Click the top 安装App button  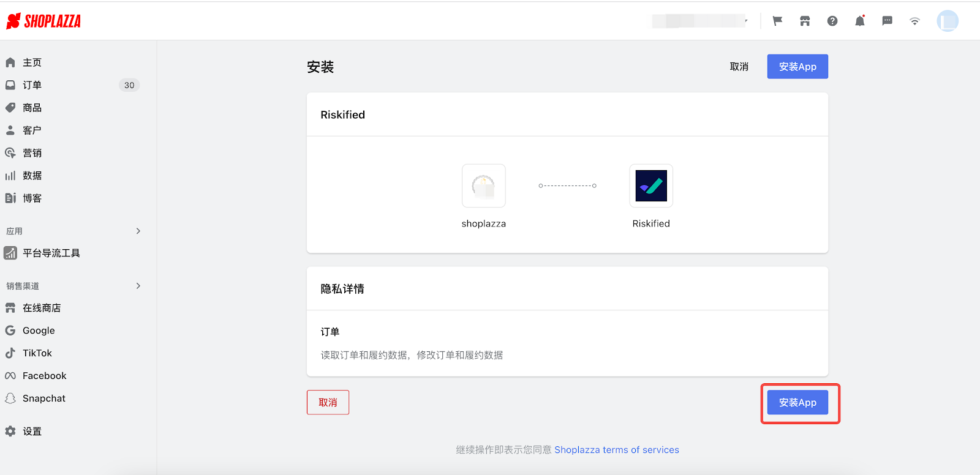pyautogui.click(x=797, y=67)
